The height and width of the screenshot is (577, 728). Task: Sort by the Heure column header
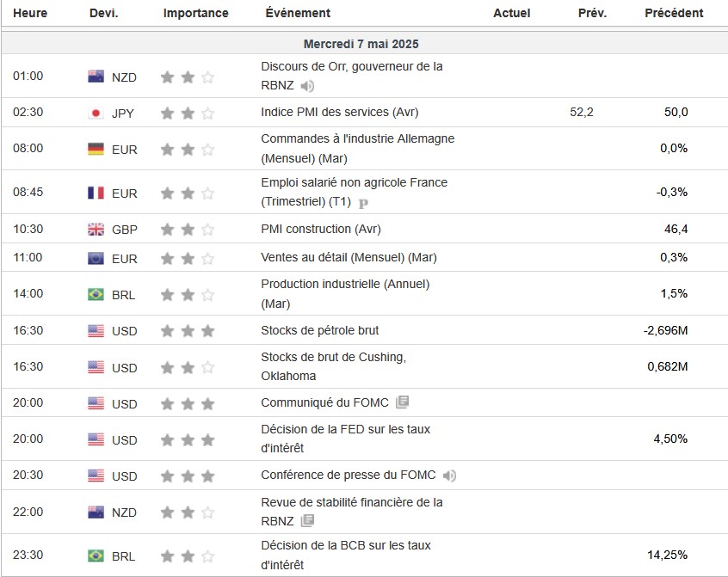coord(30,13)
